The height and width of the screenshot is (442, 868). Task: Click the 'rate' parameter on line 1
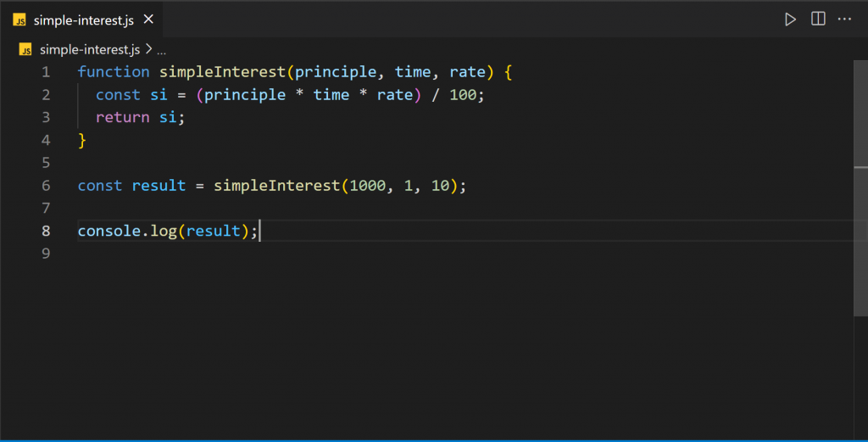[x=467, y=72]
